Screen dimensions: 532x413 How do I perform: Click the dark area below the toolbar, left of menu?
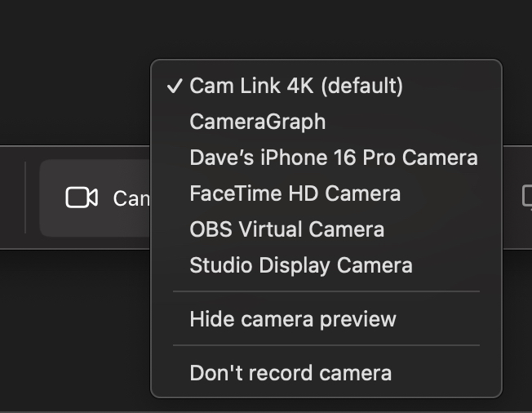73,326
